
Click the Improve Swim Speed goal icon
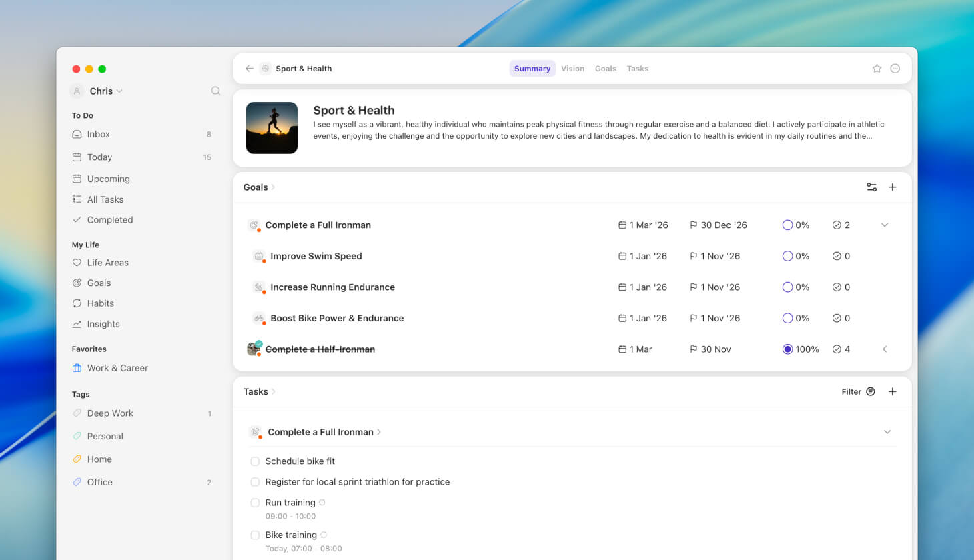click(x=259, y=256)
